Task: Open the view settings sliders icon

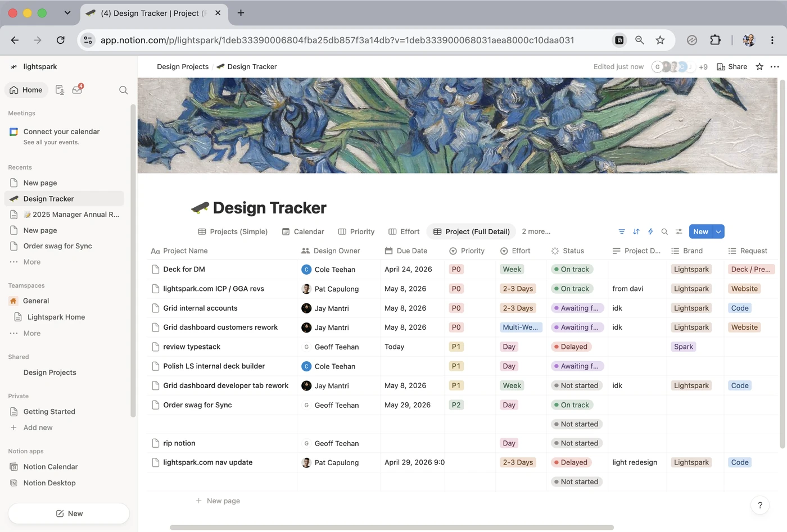Action: (x=679, y=231)
